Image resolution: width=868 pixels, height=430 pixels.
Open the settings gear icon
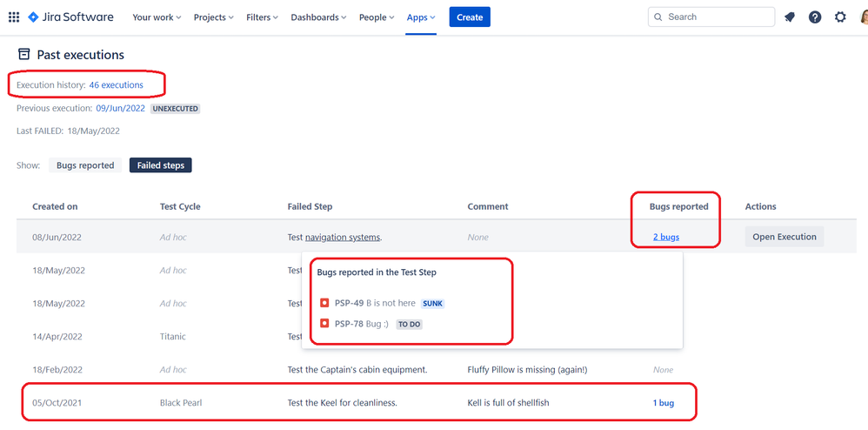coord(840,17)
